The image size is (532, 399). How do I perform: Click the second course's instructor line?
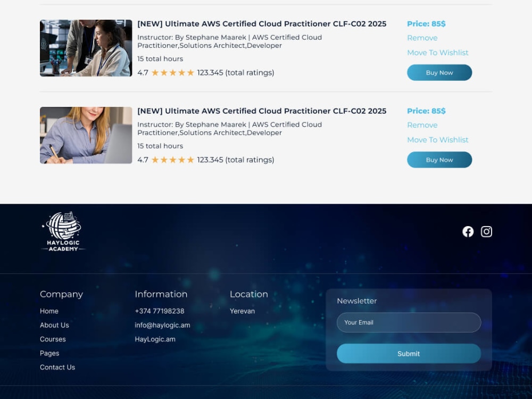pyautogui.click(x=230, y=129)
